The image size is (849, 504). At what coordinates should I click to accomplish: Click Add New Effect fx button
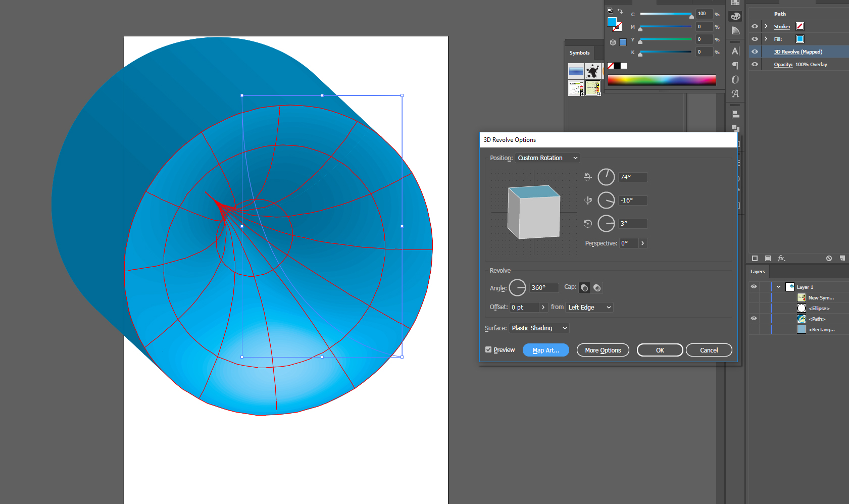[781, 258]
